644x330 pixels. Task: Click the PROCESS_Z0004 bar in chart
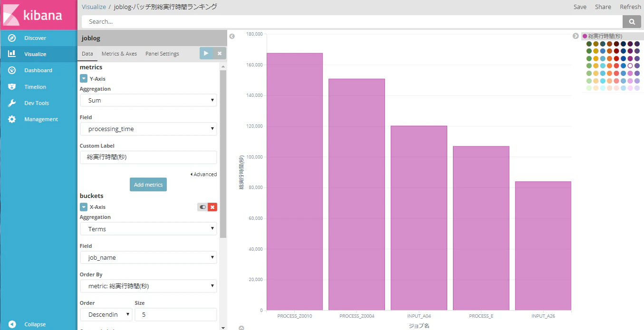357,195
